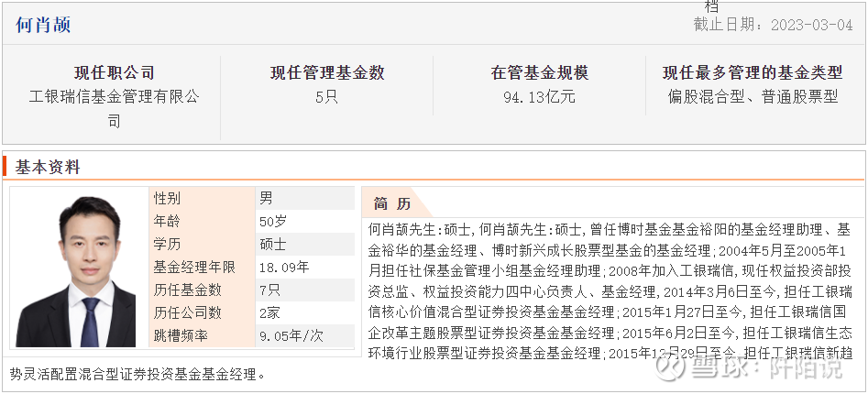Click the 硕士 education value in the table
Viewport: 868px width, 394px height.
coord(273,244)
